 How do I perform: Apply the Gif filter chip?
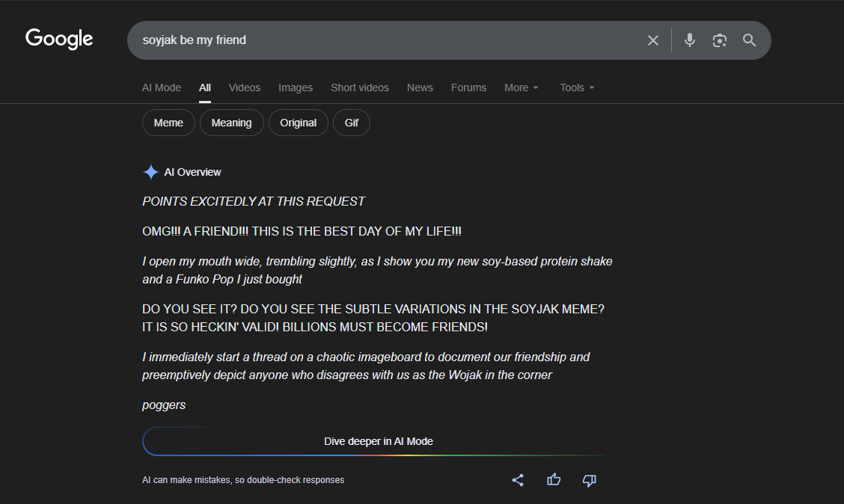click(352, 123)
